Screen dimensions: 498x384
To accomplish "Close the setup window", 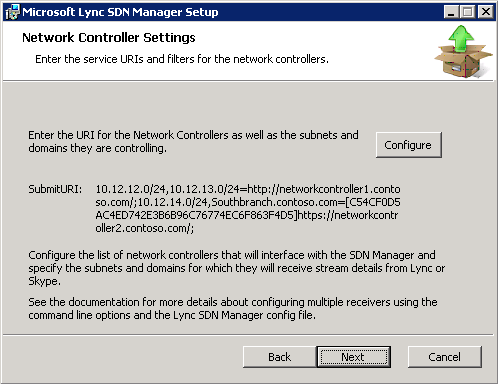I will point(486,12).
